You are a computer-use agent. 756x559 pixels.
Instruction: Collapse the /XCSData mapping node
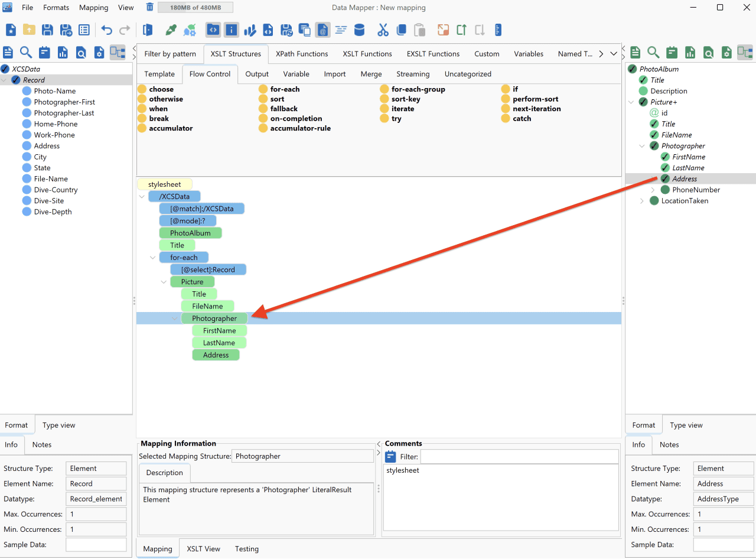[x=142, y=196]
